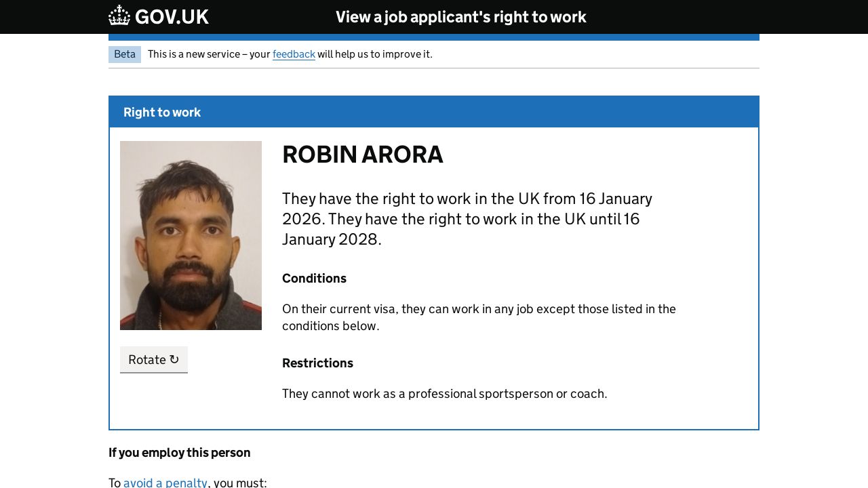Click the ROBIN ARORA name heading

[x=362, y=155]
